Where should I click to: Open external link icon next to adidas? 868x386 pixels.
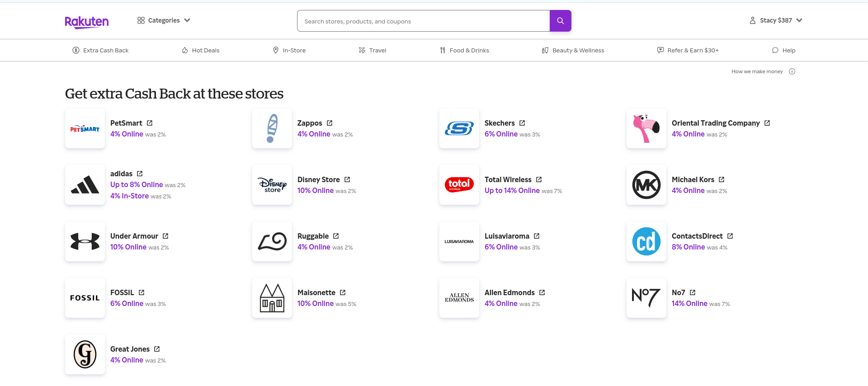click(140, 174)
